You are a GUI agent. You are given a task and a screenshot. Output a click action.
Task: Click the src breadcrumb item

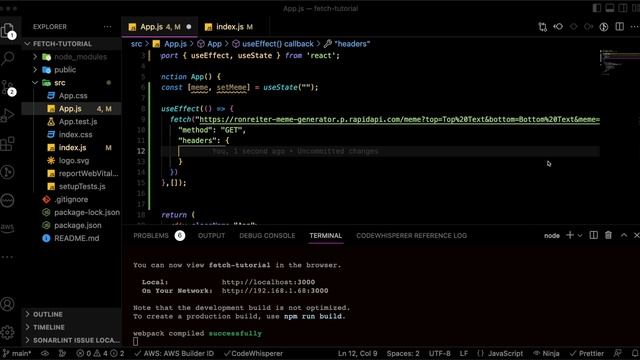tap(136, 44)
